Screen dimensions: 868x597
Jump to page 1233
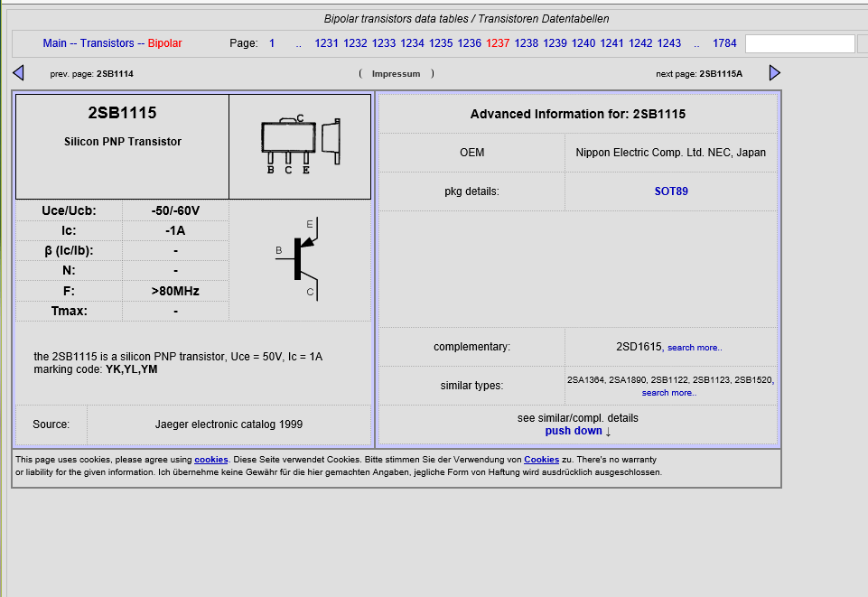point(384,43)
